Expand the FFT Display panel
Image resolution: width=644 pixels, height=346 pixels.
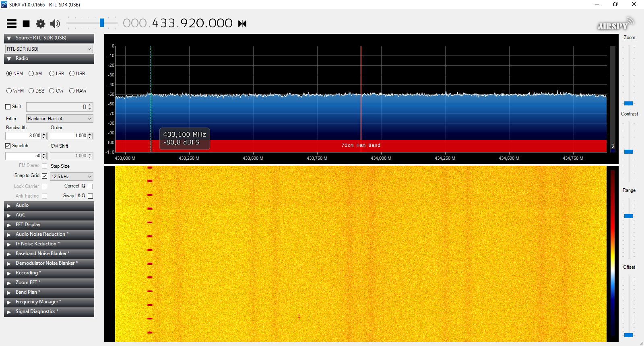point(49,225)
